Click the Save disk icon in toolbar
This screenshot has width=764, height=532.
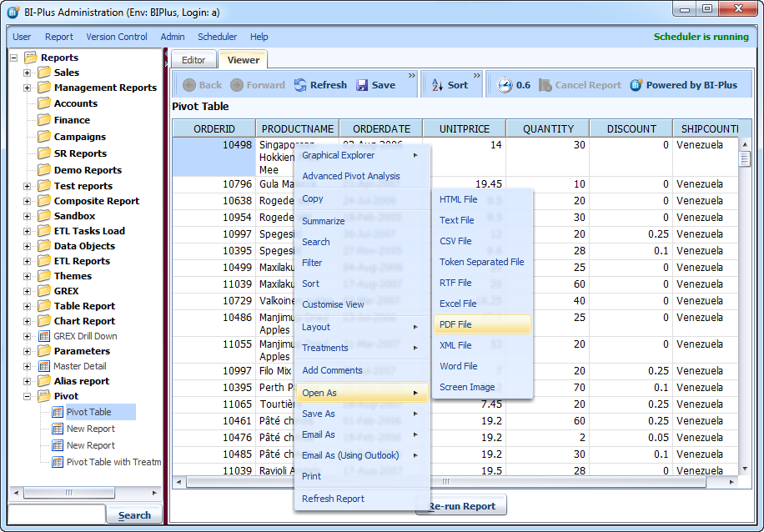coord(362,85)
